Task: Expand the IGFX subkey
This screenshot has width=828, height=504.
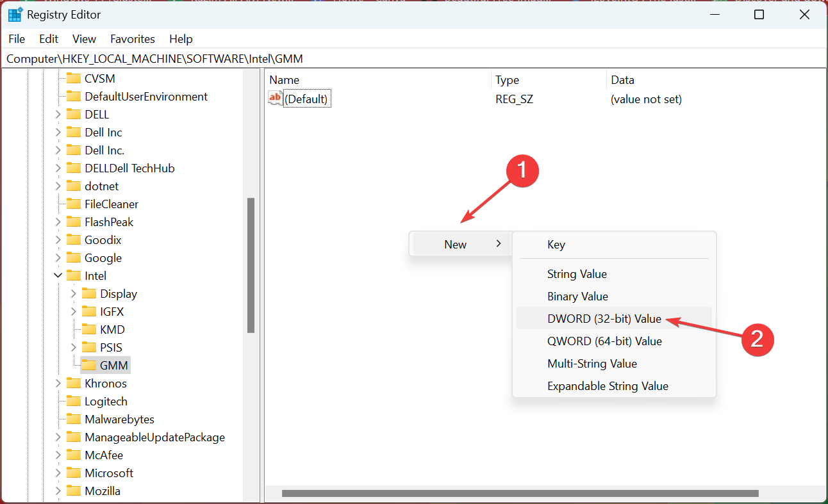Action: point(74,312)
